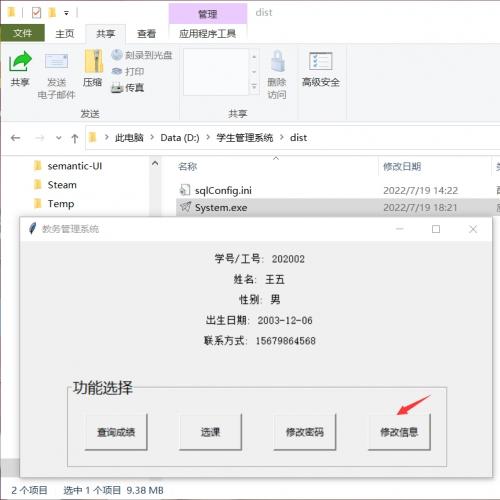
Task: Click the name value 王五
Action: point(275,279)
